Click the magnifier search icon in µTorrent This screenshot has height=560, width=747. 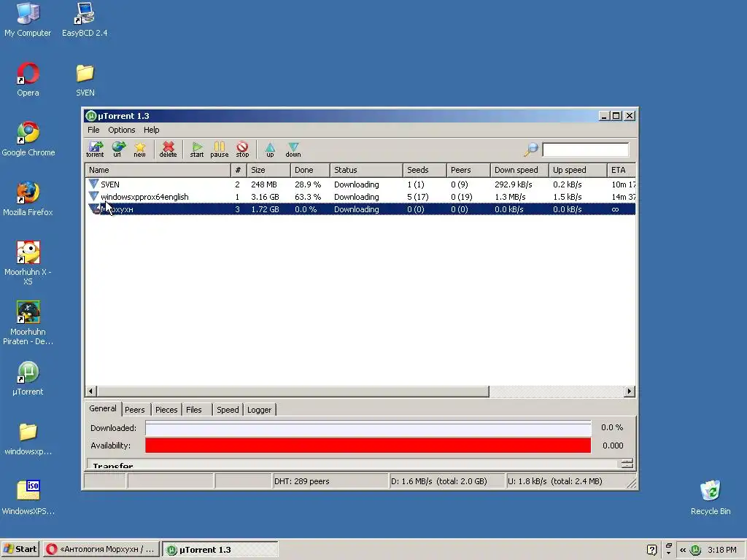[x=531, y=149]
